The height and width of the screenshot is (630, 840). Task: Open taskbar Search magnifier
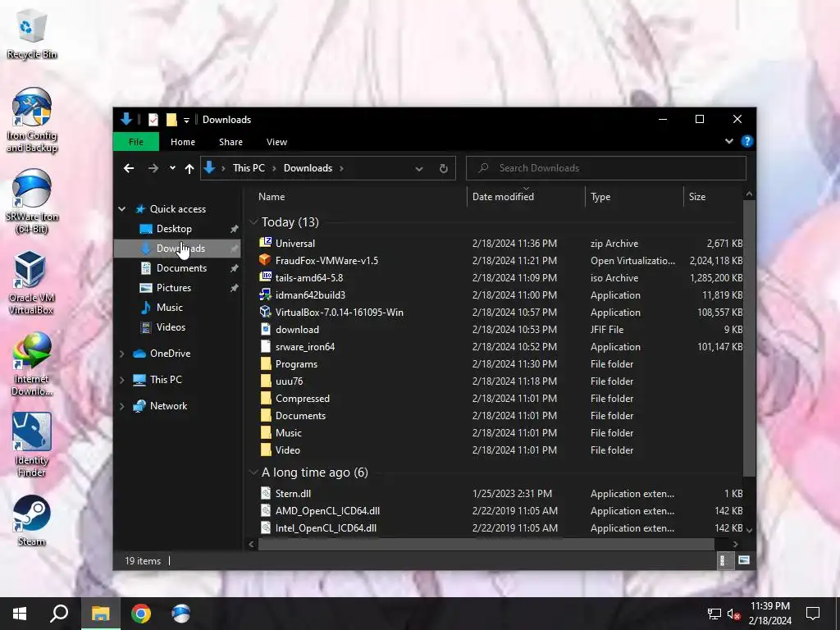[59, 614]
